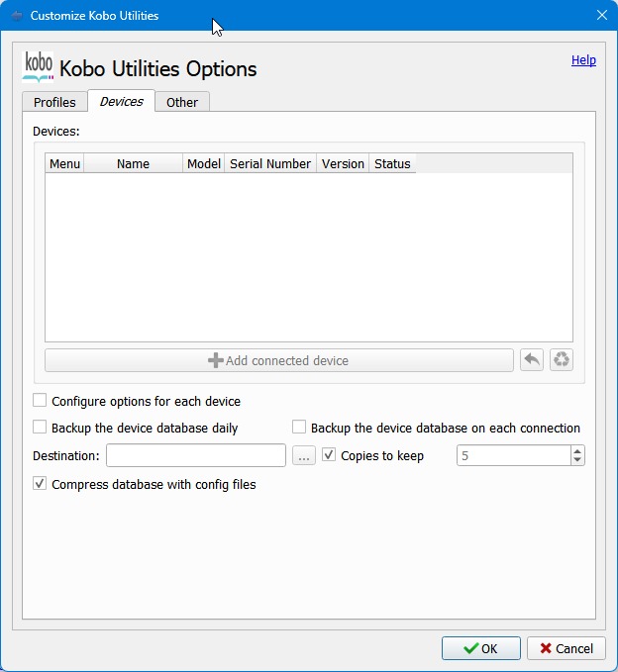This screenshot has height=672, width=618.
Task: Open the Help link
Action: 583,60
